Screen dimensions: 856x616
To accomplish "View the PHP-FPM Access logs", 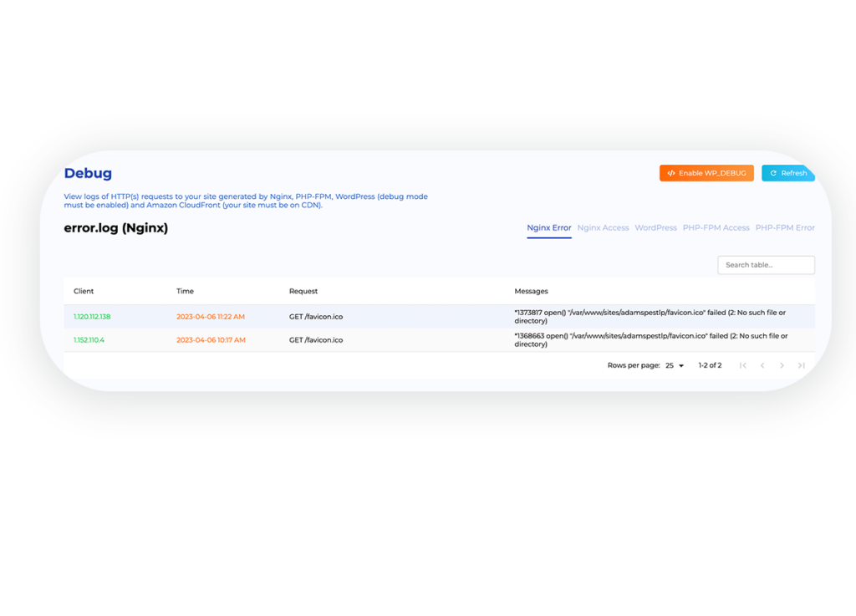I will [x=716, y=227].
